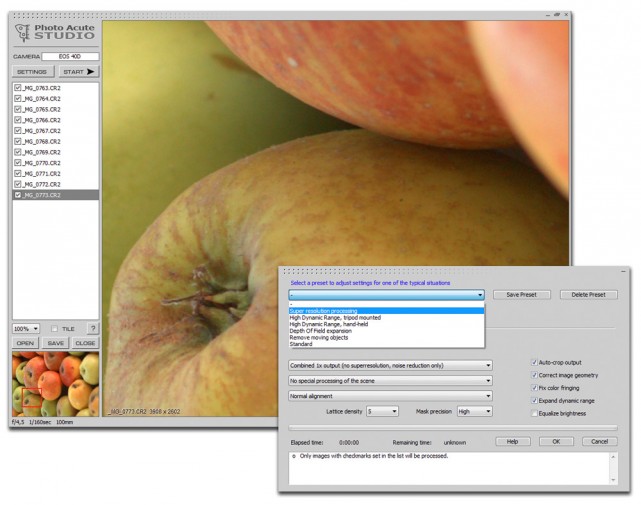Toggle the _MG_0769.CR2 checkbox
This screenshot has width=641, height=505.
click(x=18, y=152)
